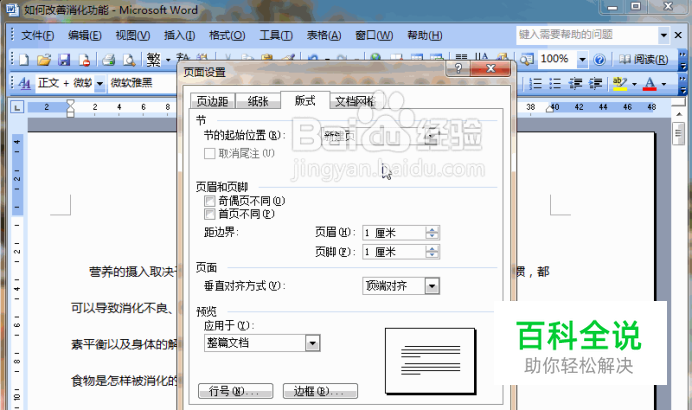Click into the 页脚 1 厘米 field
This screenshot has height=410, width=692.
[394, 252]
